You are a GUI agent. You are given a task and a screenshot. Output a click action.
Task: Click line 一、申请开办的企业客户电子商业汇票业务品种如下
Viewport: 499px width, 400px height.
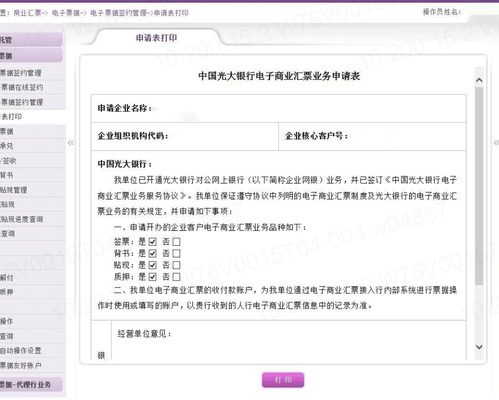pos(210,227)
